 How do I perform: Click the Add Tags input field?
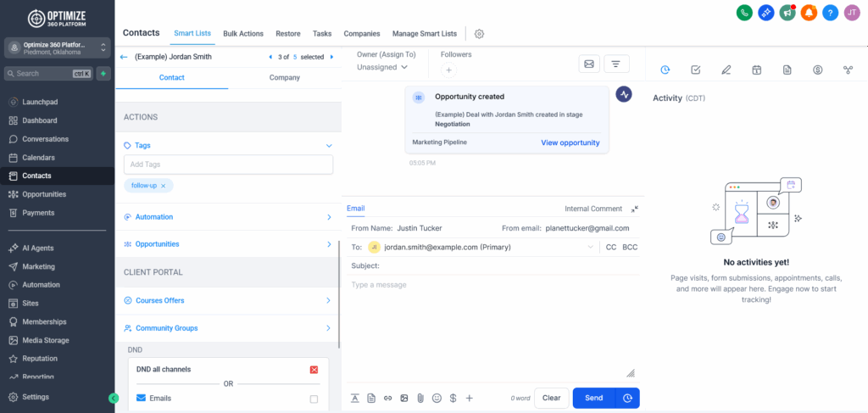(228, 165)
